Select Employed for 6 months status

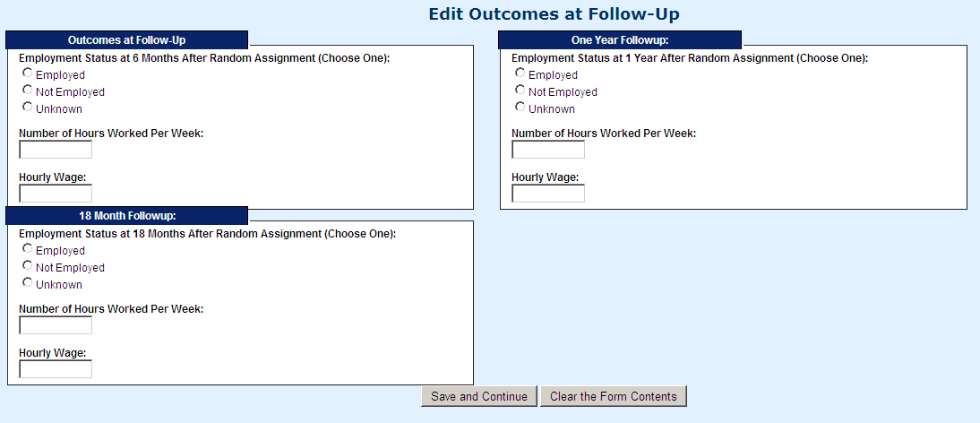click(28, 73)
